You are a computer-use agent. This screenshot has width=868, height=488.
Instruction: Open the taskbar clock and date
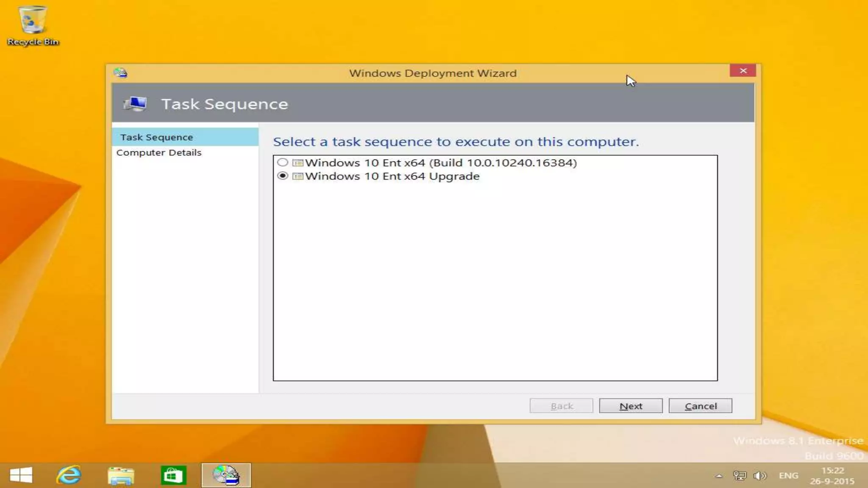(832, 476)
